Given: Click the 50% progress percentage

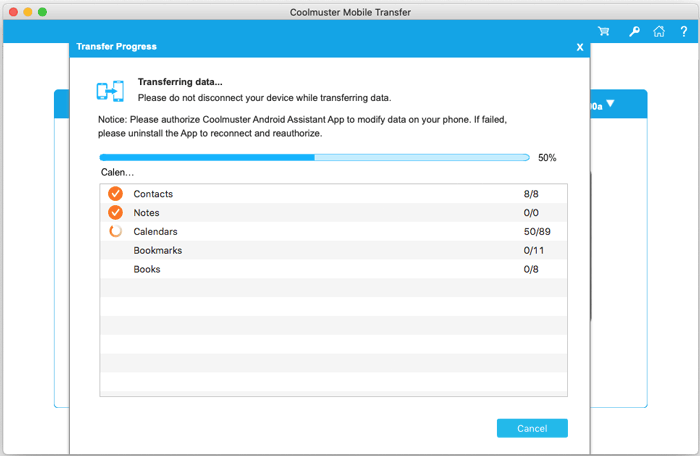Looking at the screenshot, I should 547,158.
